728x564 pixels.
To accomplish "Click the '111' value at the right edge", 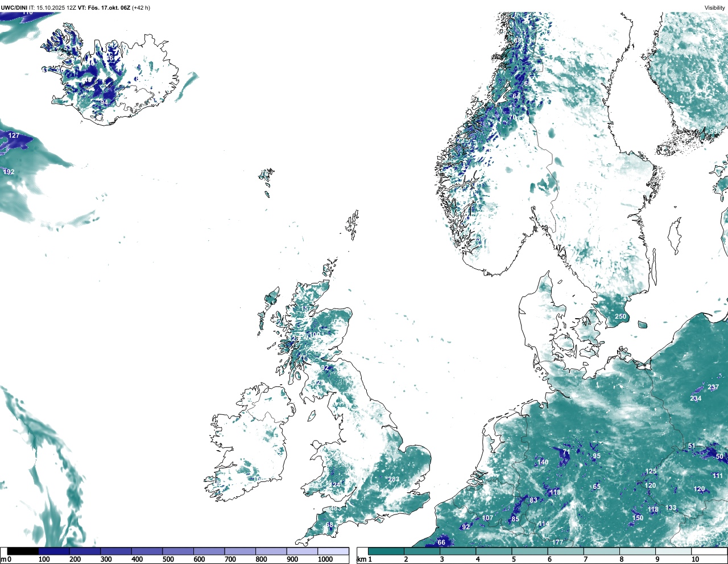I will pos(718,476).
